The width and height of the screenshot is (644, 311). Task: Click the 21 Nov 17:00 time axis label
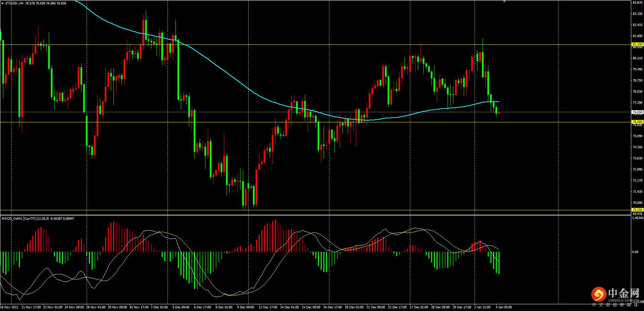pos(31,307)
